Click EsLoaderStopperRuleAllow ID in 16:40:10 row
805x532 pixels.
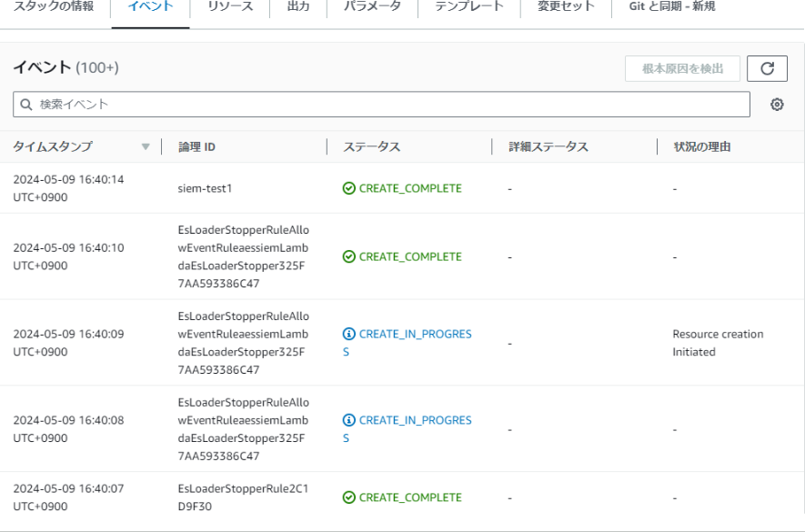click(x=244, y=256)
